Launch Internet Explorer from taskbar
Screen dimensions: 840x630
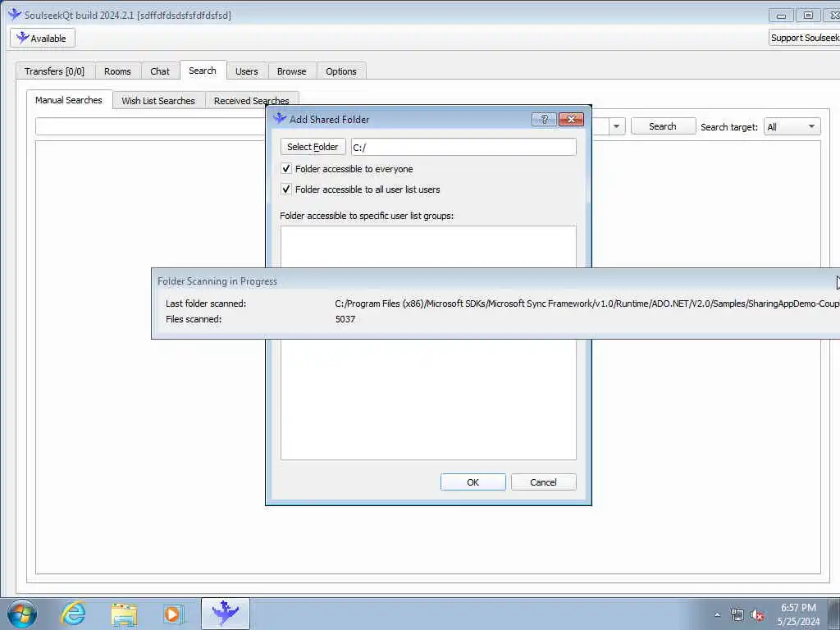pos(72,614)
